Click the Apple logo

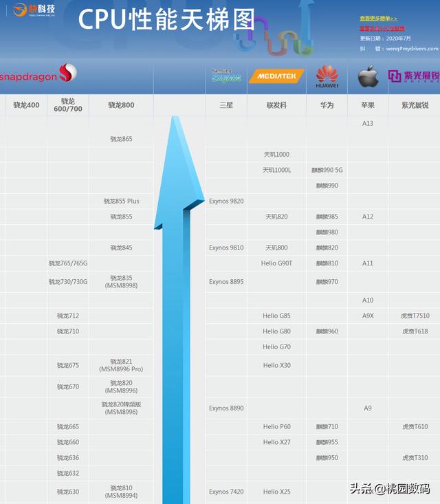tap(368, 76)
